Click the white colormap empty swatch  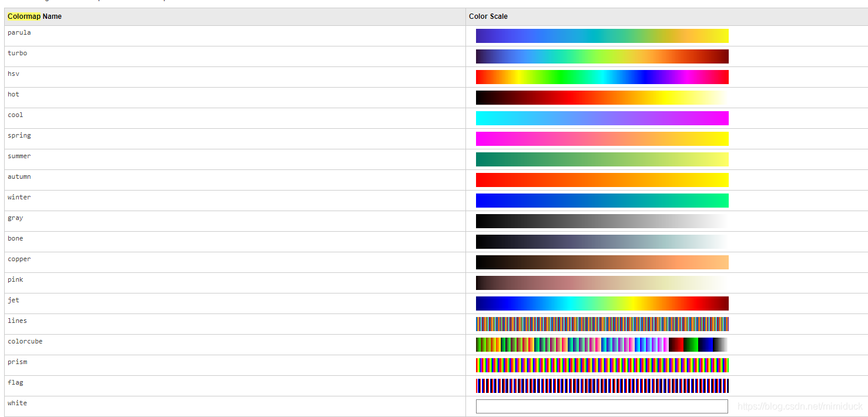point(602,406)
